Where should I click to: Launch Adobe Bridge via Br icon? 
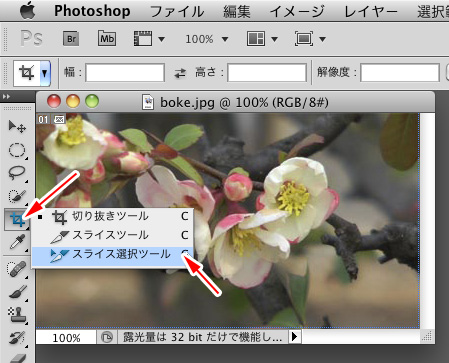[71, 39]
